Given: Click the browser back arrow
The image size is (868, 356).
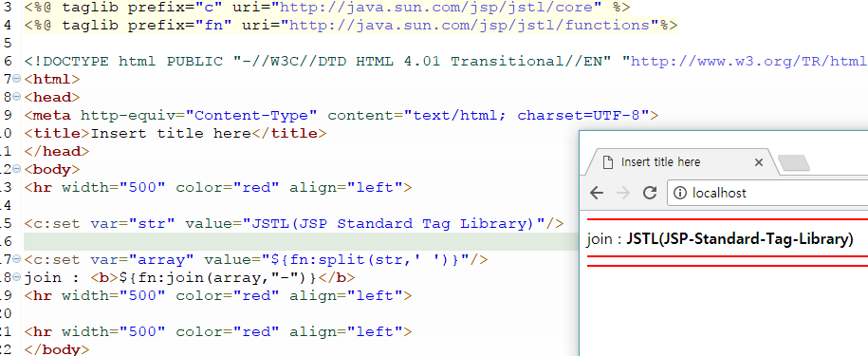Looking at the screenshot, I should tap(596, 193).
